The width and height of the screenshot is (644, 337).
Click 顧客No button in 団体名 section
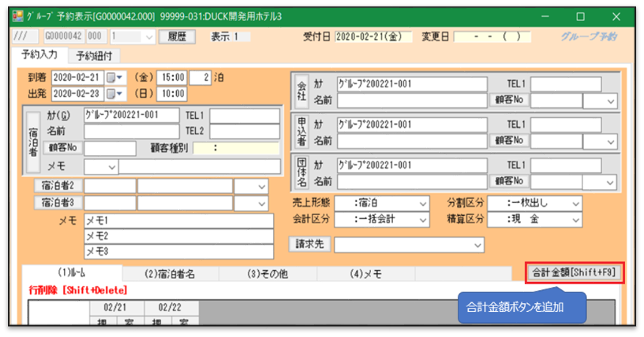(x=509, y=181)
